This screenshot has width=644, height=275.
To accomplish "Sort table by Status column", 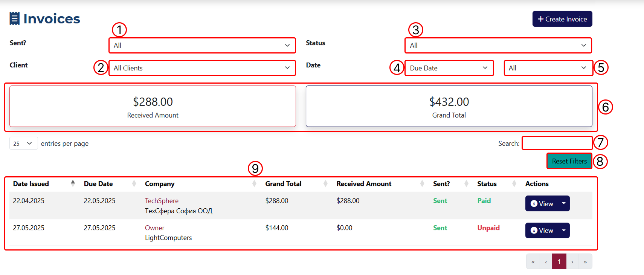I will [x=497, y=184].
